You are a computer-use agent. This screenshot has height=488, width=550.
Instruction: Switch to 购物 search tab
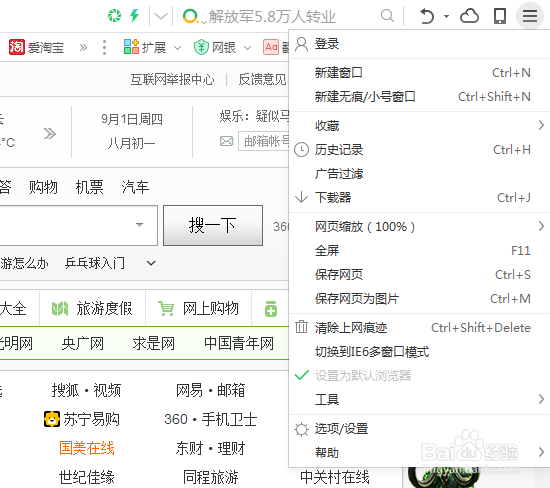point(43,187)
